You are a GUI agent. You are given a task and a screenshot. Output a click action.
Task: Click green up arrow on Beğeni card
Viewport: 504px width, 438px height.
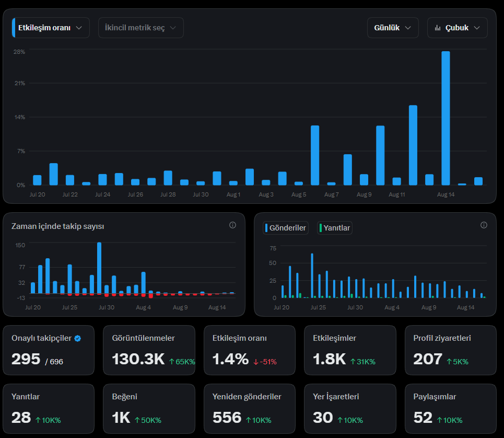point(137,420)
